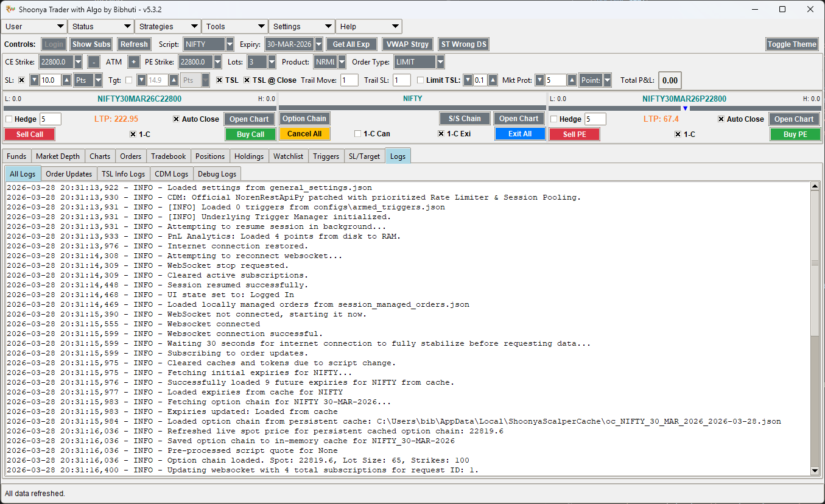Click the Total P&L field
Screen dimensions: 825x504
point(669,80)
